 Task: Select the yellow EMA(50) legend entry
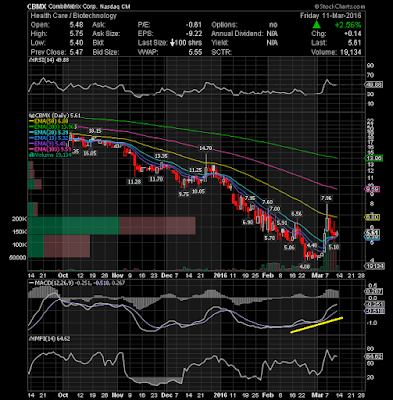coord(49,121)
